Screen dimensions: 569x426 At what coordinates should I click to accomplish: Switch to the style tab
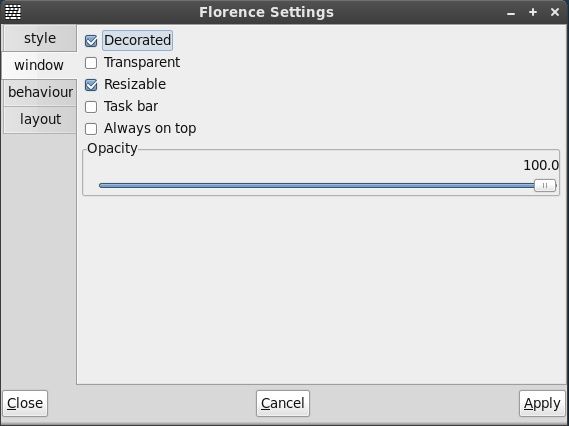[40, 38]
